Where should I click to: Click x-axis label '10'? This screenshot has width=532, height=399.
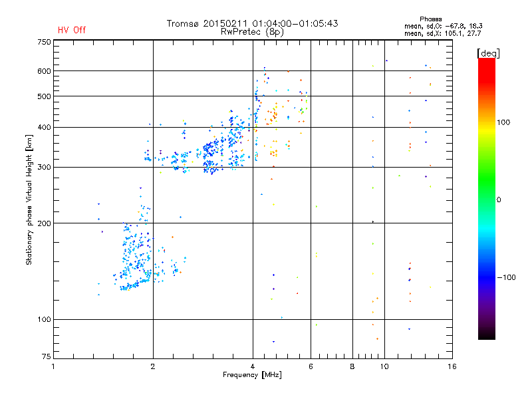[384, 366]
